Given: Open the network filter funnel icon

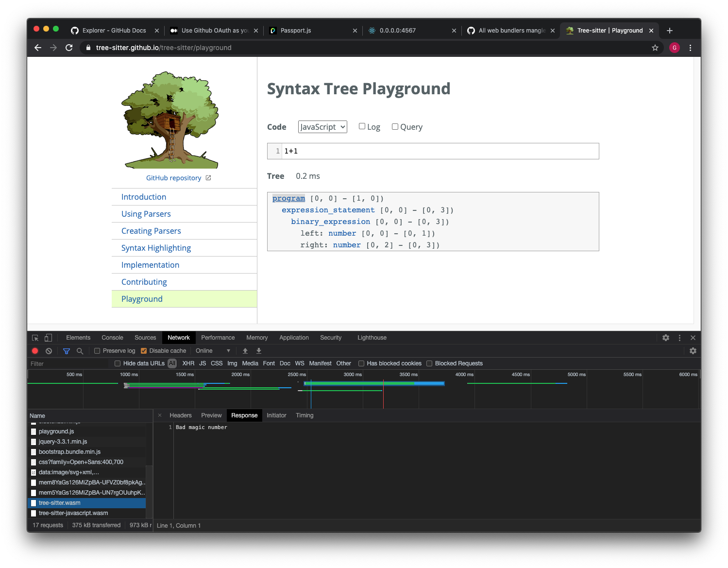Looking at the screenshot, I should (x=66, y=350).
